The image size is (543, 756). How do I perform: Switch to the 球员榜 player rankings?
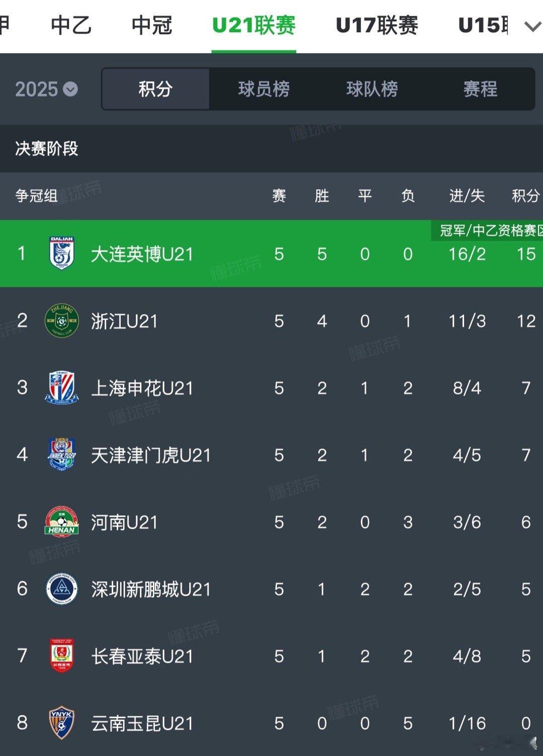pos(263,89)
